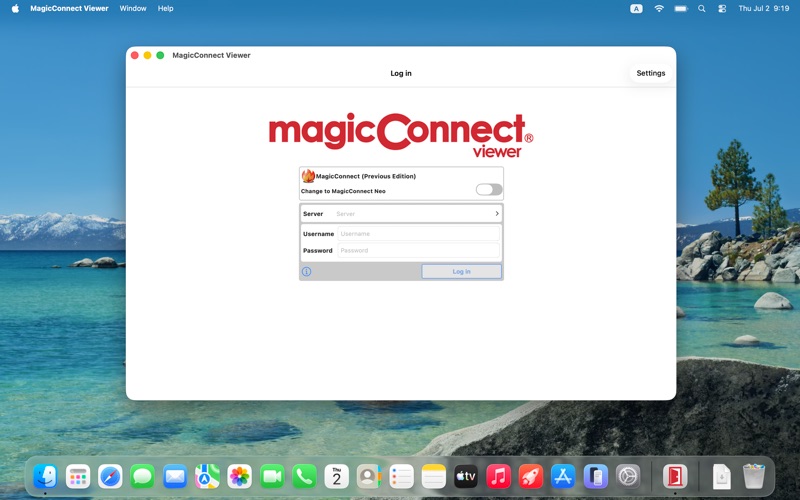The image size is (800, 500).
Task: Launch Reminders from the Dock
Action: tap(402, 477)
